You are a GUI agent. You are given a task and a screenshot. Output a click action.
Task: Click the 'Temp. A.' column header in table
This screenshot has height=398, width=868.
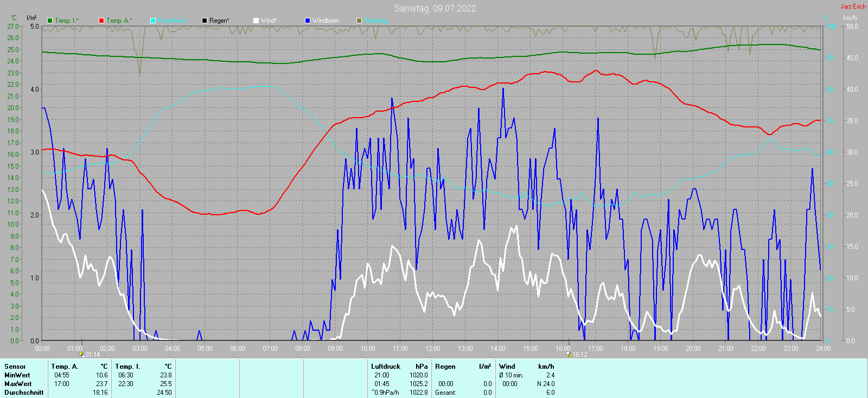tap(65, 367)
